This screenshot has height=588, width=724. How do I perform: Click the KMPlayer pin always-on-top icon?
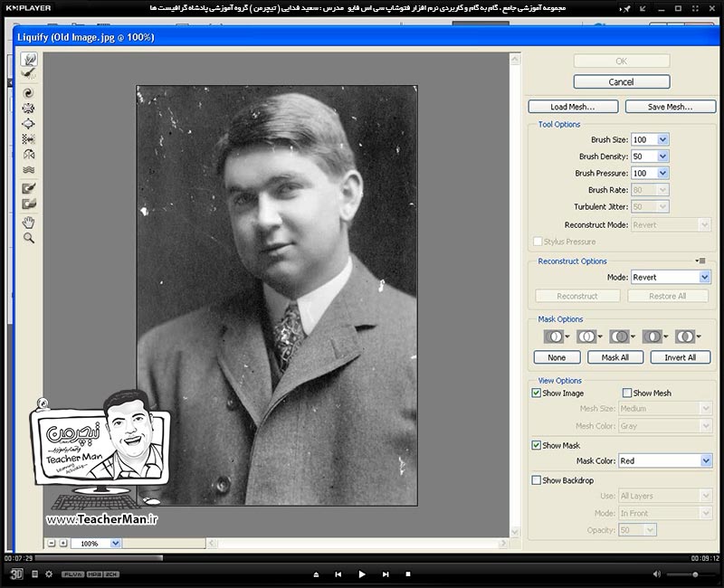[625, 8]
